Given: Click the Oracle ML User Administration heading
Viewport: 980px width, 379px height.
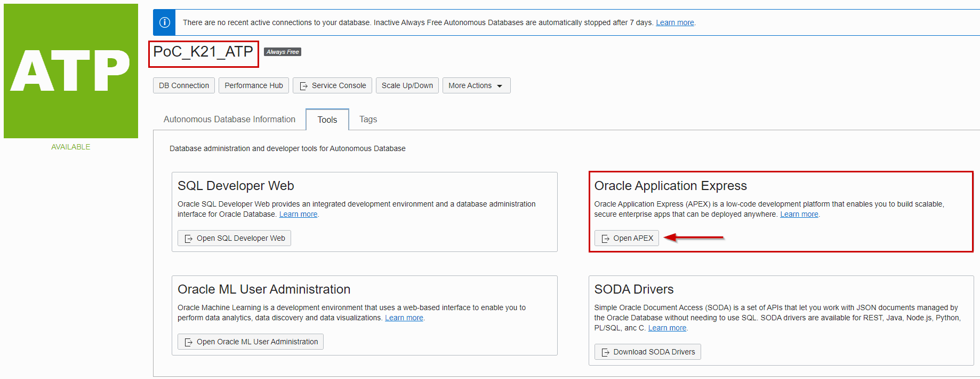Looking at the screenshot, I should click(264, 289).
